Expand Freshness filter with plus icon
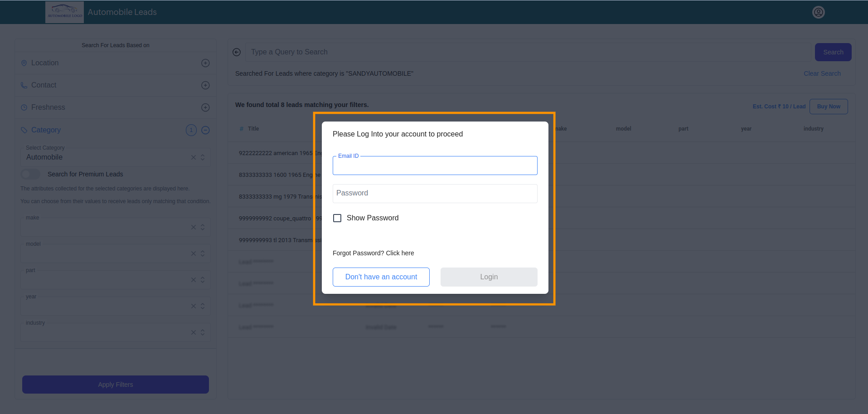868x414 pixels. click(205, 107)
